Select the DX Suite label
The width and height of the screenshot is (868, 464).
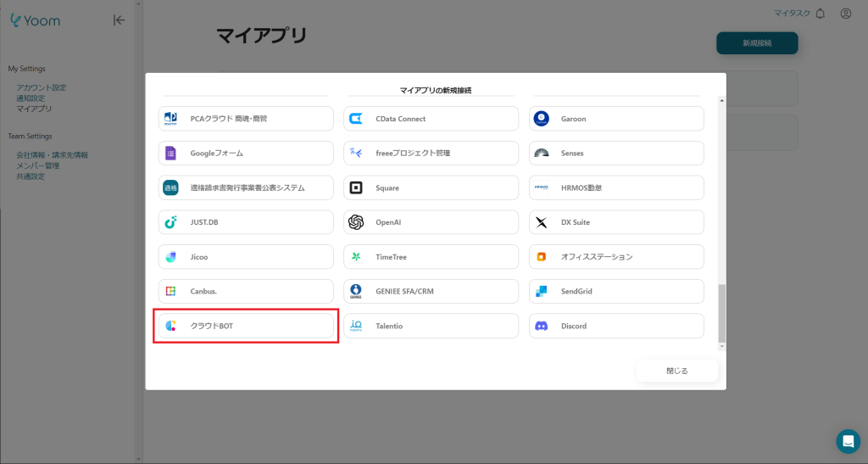(576, 222)
